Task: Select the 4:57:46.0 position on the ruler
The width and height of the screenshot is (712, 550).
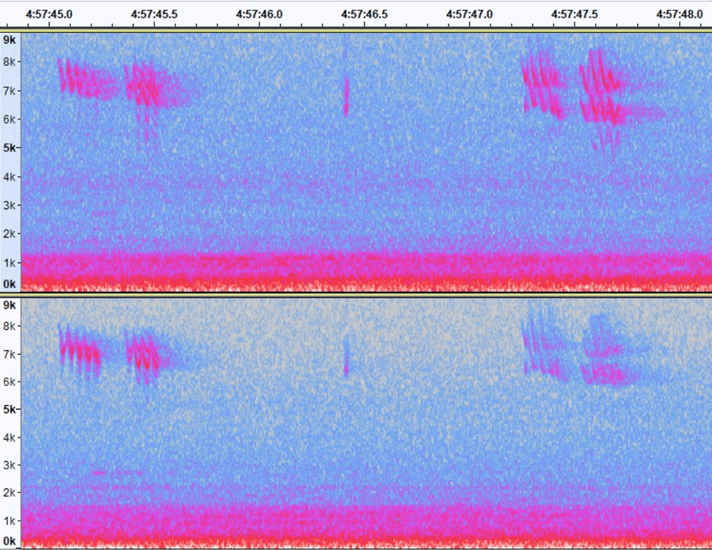Action: point(259,15)
